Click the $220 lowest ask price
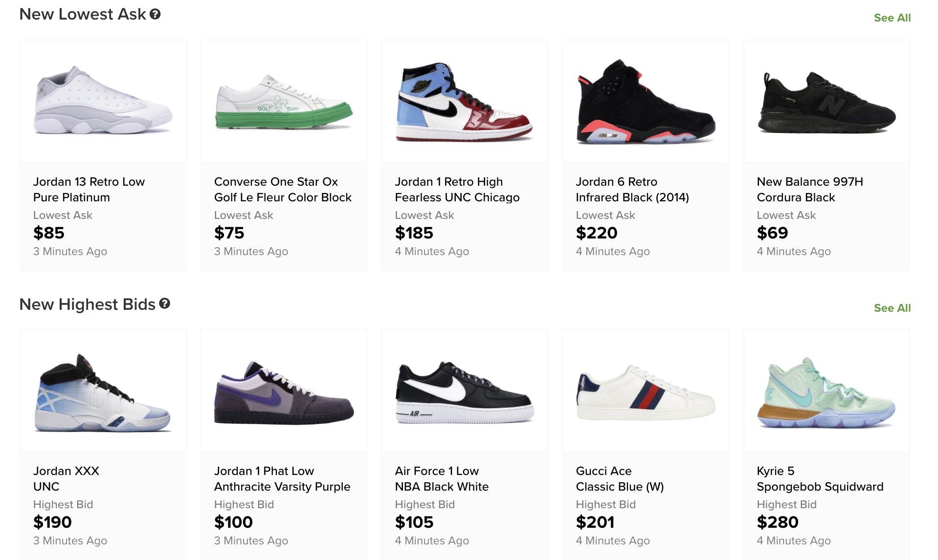 tap(597, 233)
